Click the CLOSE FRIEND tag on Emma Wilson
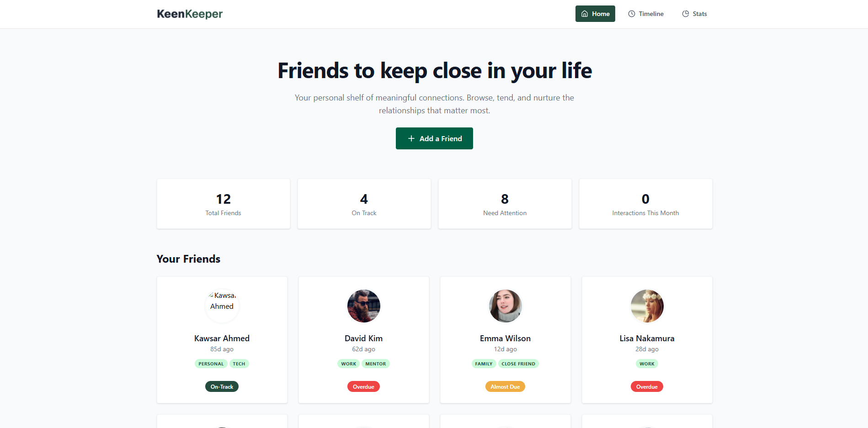The height and width of the screenshot is (428, 868). [518, 364]
